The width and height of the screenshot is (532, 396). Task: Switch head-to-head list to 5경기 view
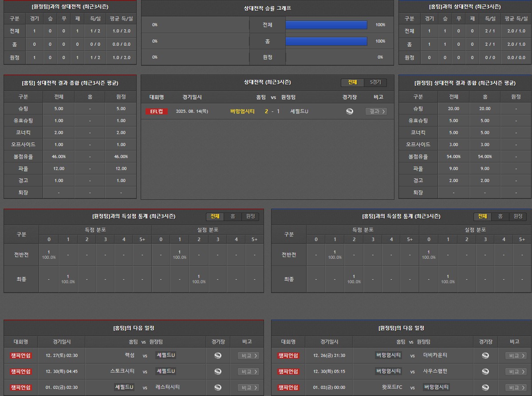375,83
